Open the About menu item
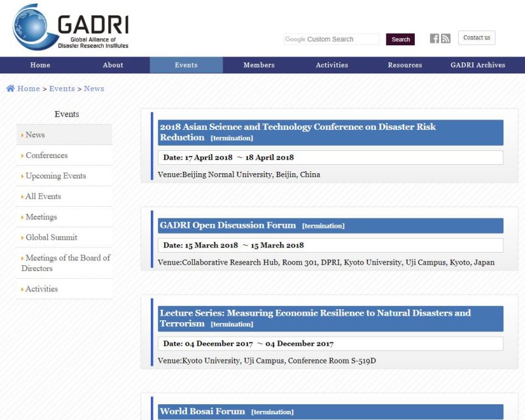This screenshot has height=420, width=525. point(113,65)
